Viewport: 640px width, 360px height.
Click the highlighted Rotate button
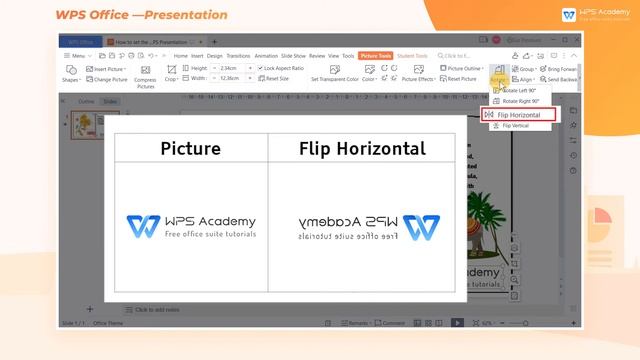point(499,74)
